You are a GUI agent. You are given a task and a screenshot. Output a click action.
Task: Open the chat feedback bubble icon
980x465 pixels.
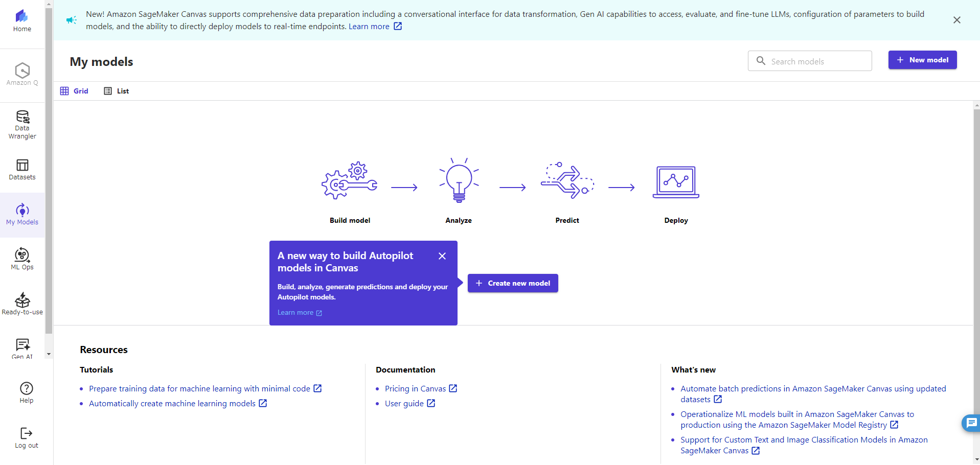[x=971, y=423]
